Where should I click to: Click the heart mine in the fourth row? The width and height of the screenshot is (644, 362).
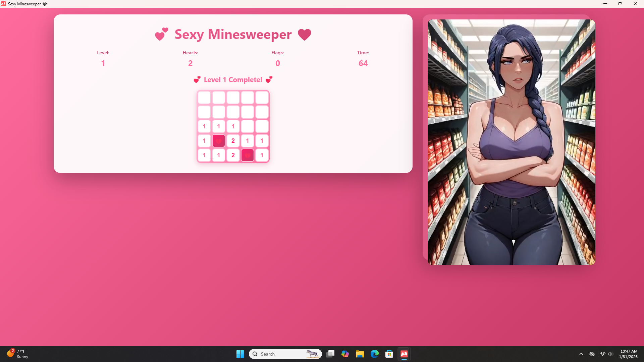pos(219,141)
